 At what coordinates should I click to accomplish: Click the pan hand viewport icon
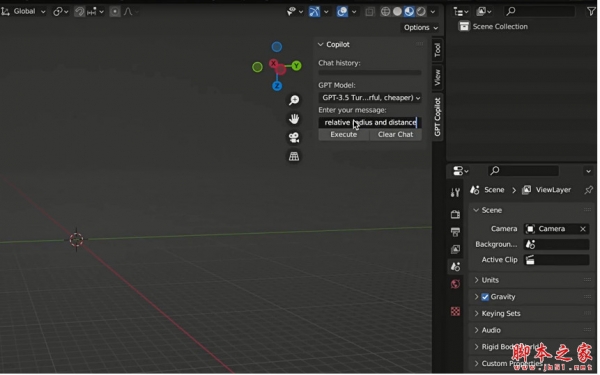tap(295, 119)
